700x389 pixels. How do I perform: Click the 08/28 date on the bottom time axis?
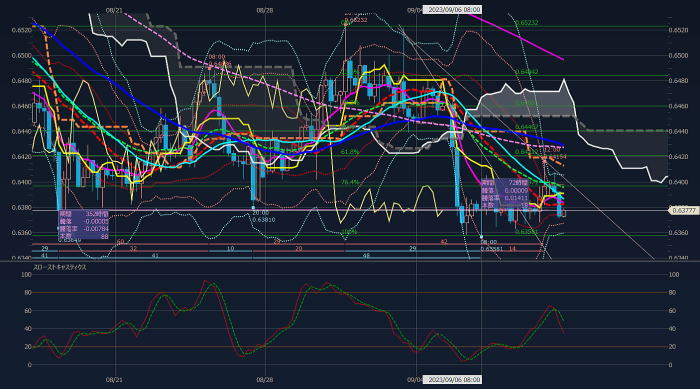pyautogui.click(x=265, y=380)
